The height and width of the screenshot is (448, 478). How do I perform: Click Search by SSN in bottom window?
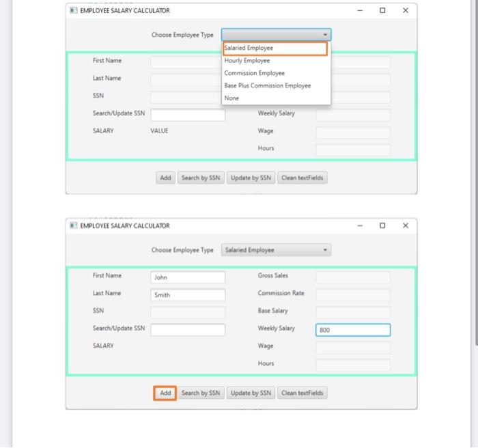pyautogui.click(x=201, y=393)
